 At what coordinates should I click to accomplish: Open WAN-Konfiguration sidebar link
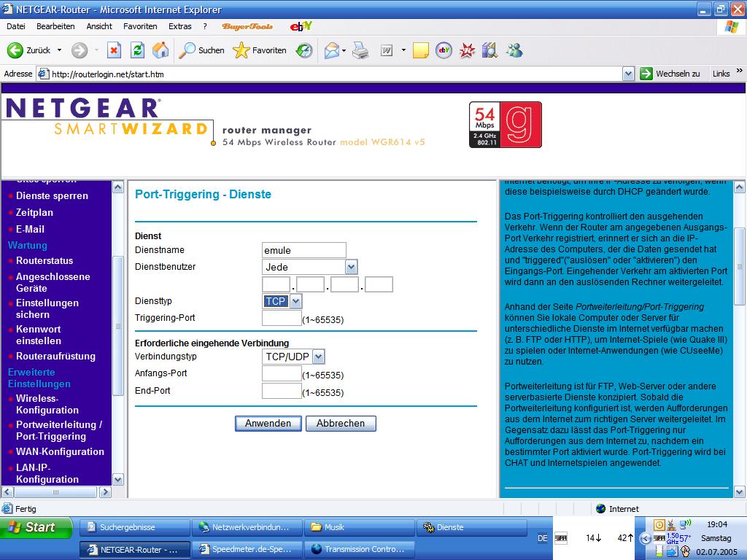pyautogui.click(x=60, y=451)
